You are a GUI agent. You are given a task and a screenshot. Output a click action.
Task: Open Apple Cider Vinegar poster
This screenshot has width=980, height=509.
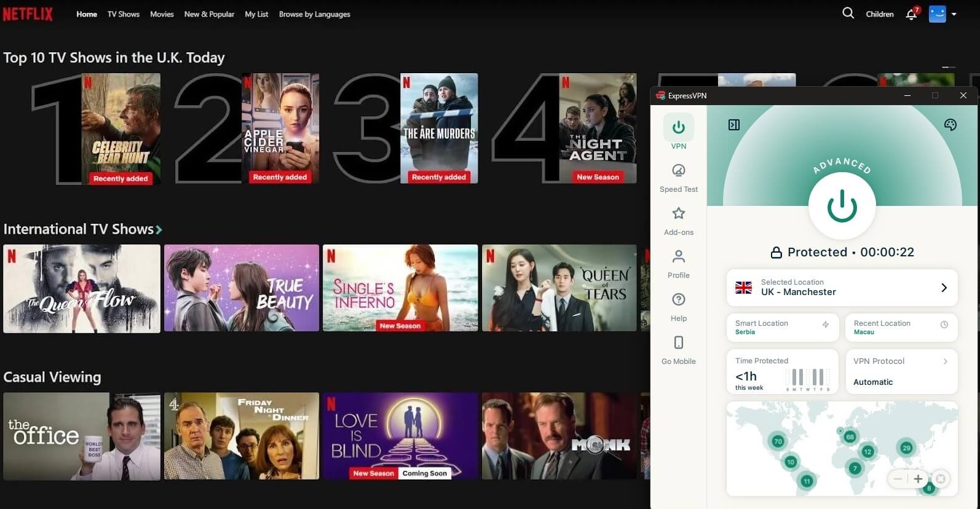click(280, 128)
